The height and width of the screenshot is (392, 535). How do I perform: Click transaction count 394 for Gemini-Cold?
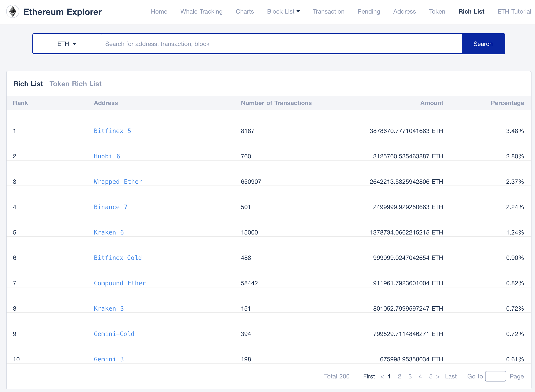coord(246,334)
